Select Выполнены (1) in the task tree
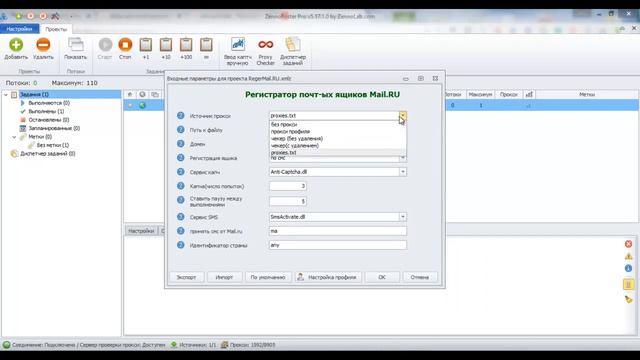640x360 pixels. [x=46, y=111]
